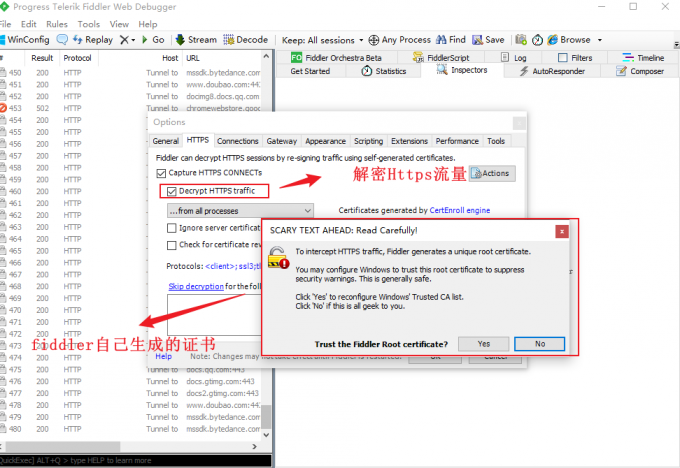Open the Composer tab

click(x=640, y=71)
